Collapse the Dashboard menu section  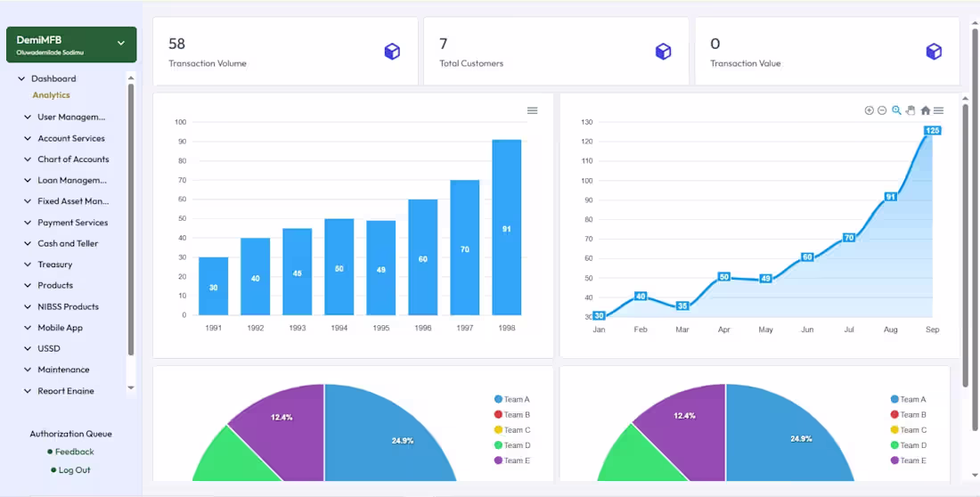click(47, 78)
